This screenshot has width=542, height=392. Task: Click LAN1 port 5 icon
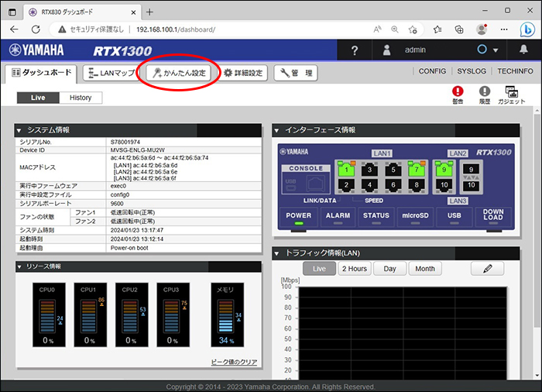[393, 169]
